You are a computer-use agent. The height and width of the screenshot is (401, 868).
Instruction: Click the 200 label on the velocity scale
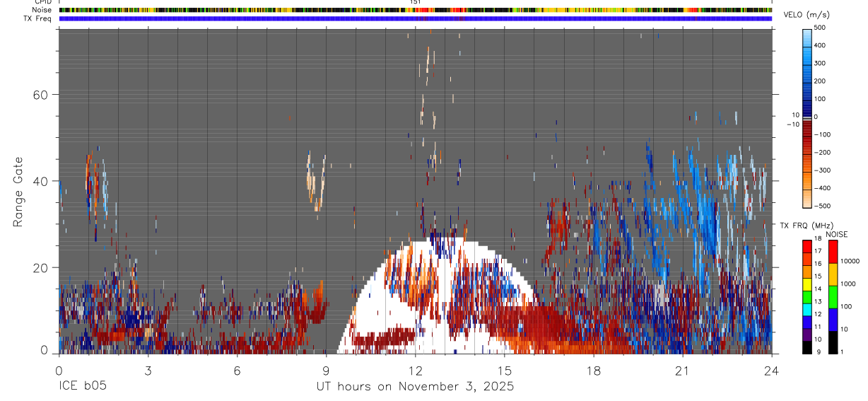pos(820,81)
